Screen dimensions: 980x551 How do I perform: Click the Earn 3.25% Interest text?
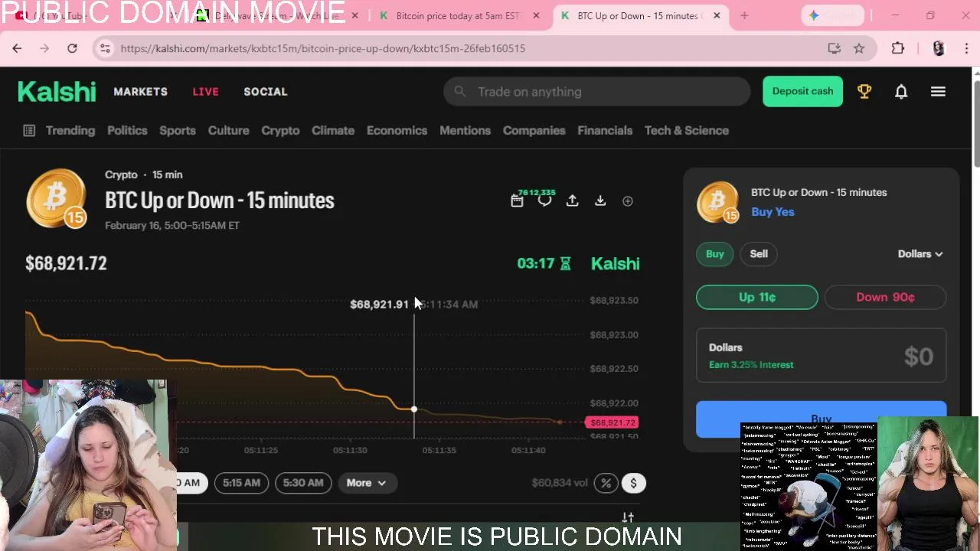click(751, 365)
